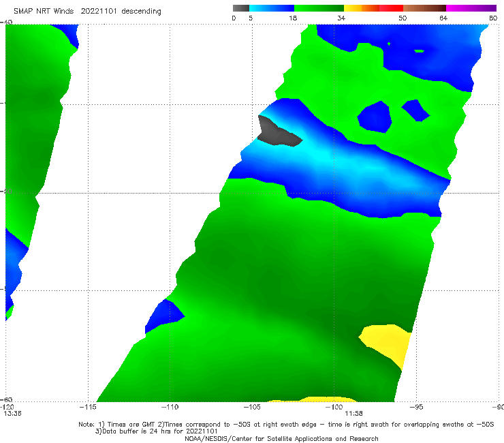Click the blue segment of the color bar
The height and width of the screenshot is (443, 504).
(x=272, y=8)
